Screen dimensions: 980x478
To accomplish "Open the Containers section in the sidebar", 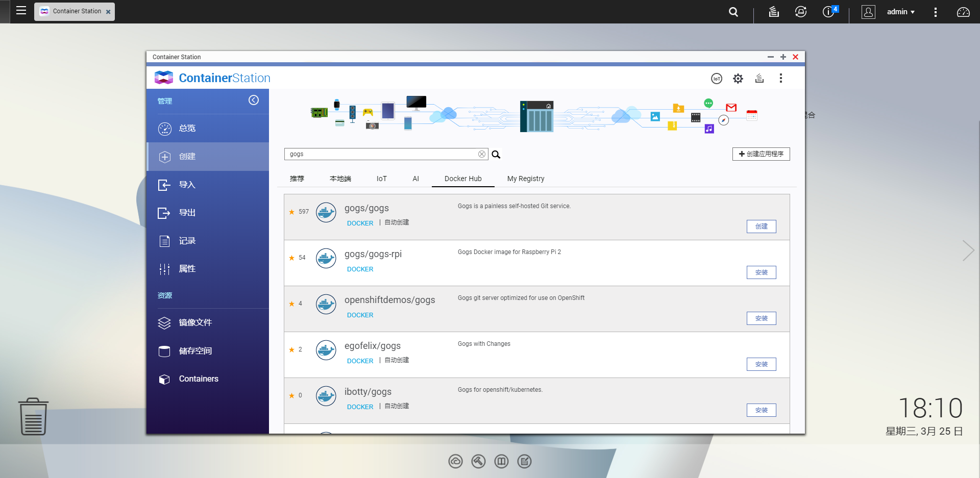I will (199, 379).
